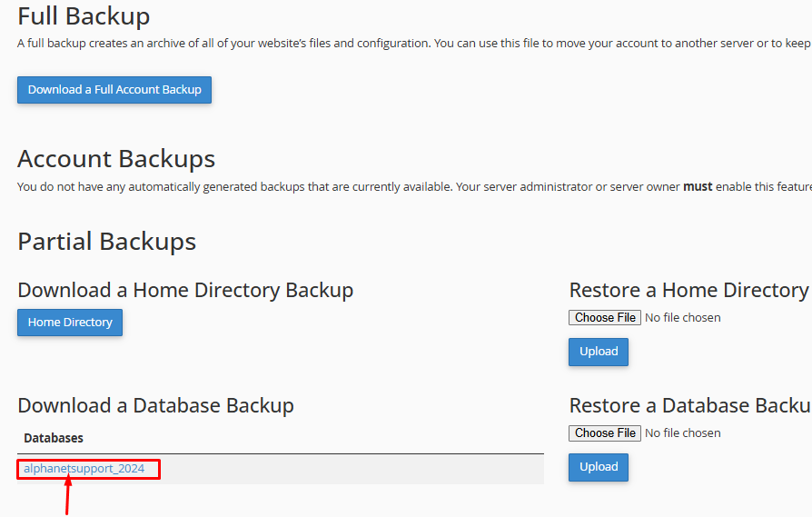This screenshot has width=812, height=517.
Task: Click the Download a Home Directory Backup heading
Action: point(185,290)
